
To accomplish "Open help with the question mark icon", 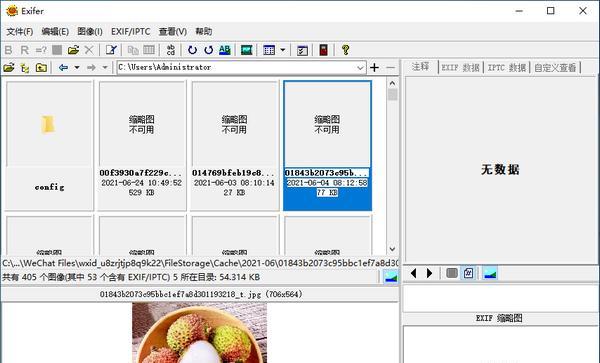I will [x=345, y=50].
